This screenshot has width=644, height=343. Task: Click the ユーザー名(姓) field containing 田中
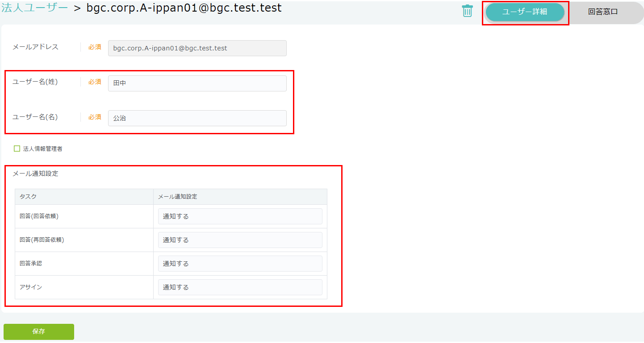(197, 83)
